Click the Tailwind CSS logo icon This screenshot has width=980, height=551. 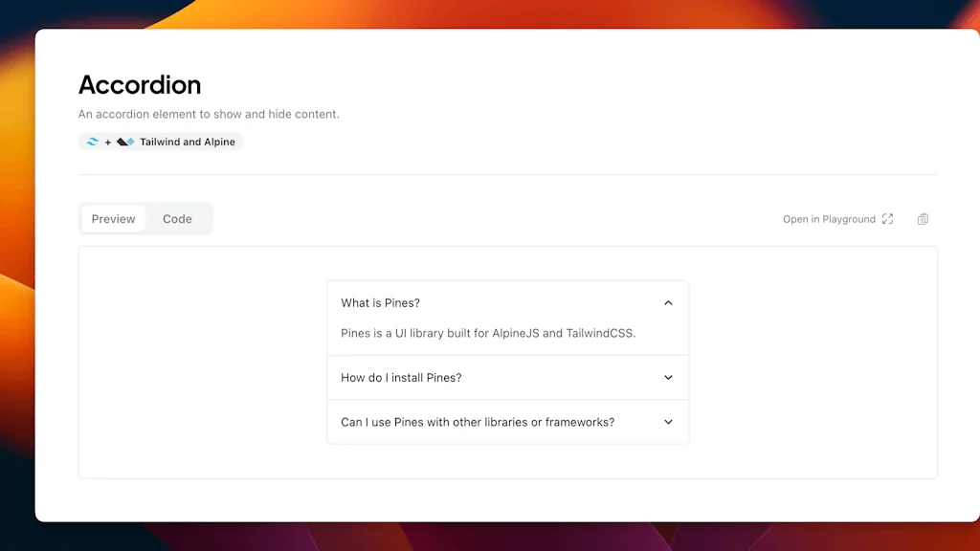tap(93, 142)
